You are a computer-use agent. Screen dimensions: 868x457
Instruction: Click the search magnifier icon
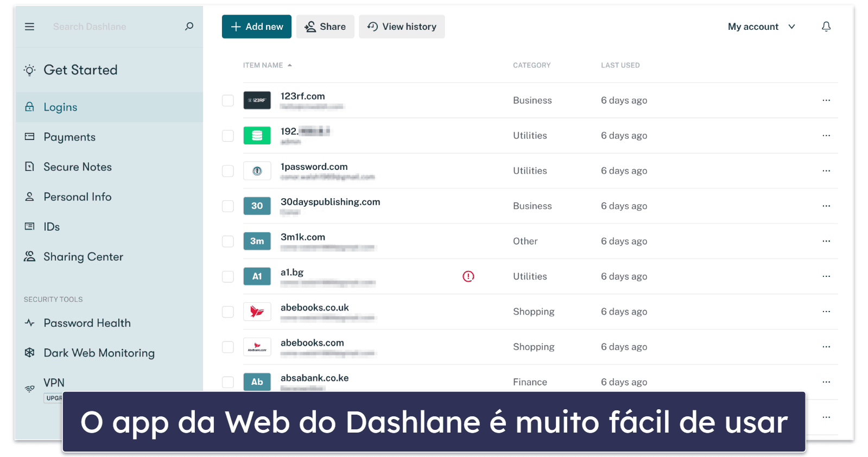[x=189, y=26]
